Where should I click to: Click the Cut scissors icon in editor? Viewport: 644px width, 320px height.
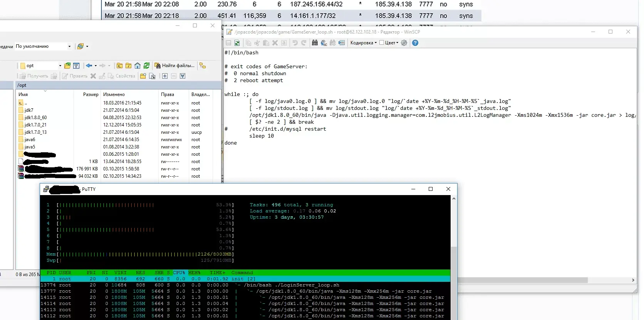click(257, 43)
